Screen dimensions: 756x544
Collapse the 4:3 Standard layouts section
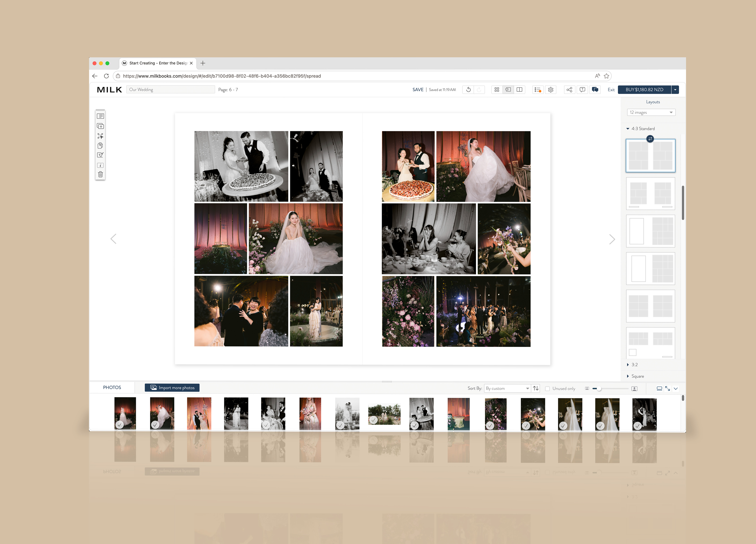pos(628,129)
